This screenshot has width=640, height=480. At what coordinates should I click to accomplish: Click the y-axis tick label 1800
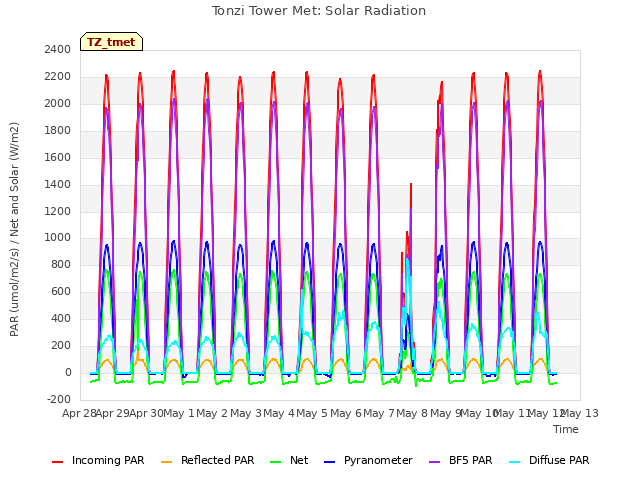tap(58, 130)
